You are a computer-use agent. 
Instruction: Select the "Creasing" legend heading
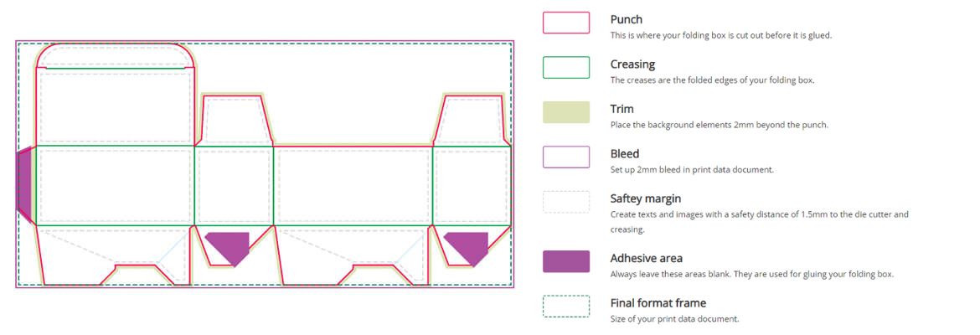[x=632, y=64]
